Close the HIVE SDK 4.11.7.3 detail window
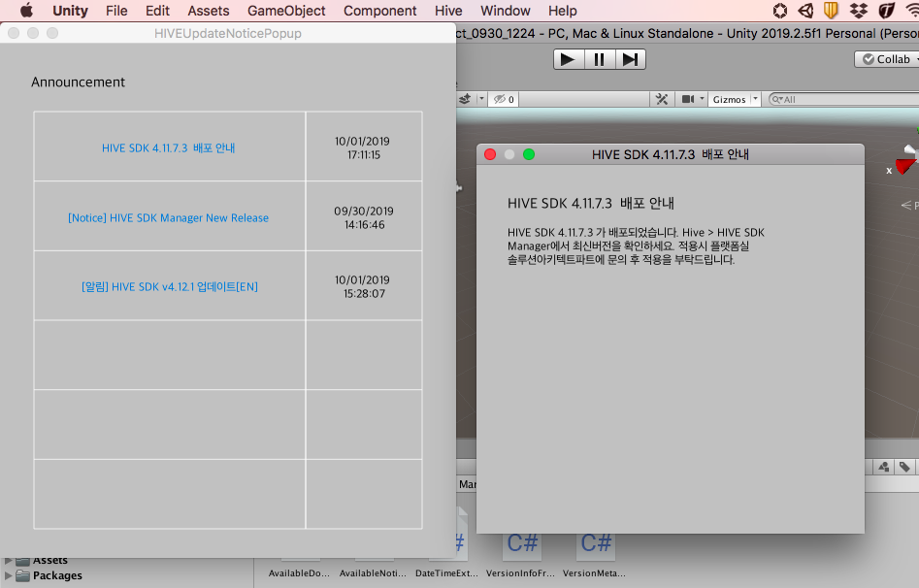The width and height of the screenshot is (919, 588). [x=491, y=154]
